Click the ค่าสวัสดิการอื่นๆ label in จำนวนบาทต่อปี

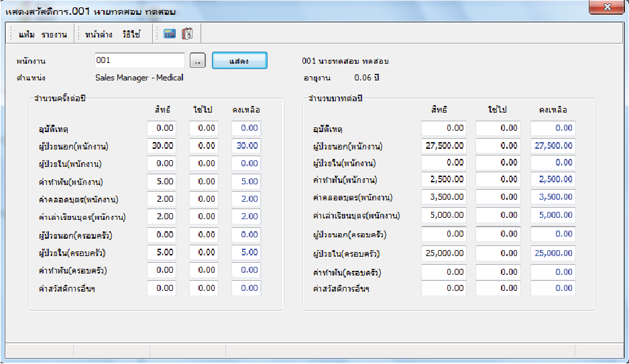(x=341, y=288)
